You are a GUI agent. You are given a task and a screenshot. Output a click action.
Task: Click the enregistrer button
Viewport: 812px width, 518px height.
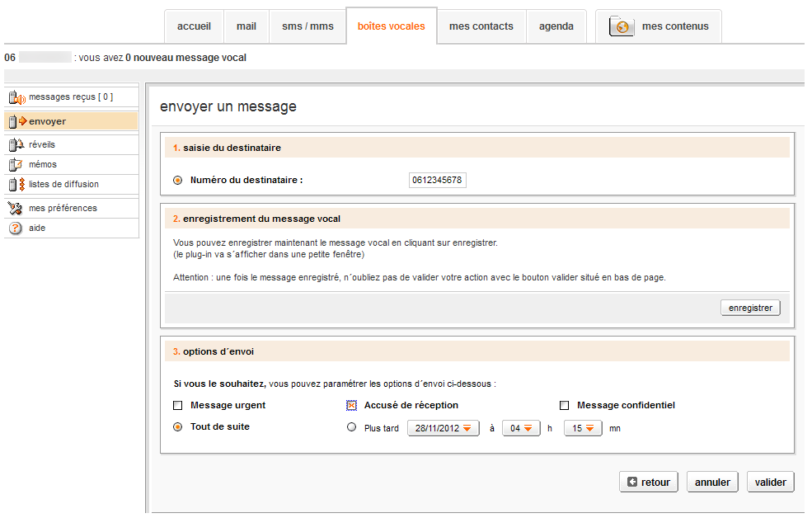point(749,307)
